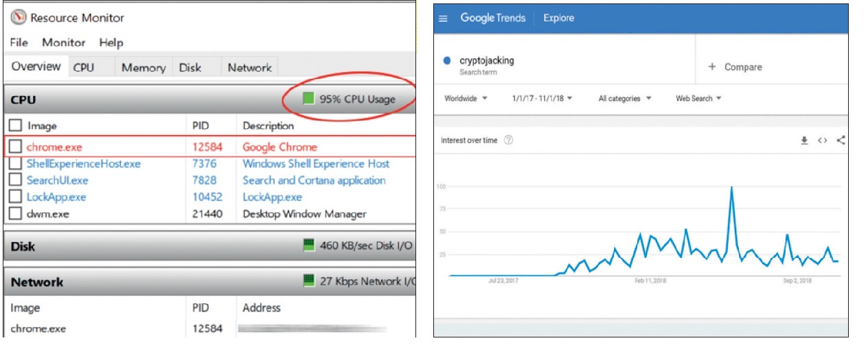868x345 pixels.
Task: Open the Worldwide region dropdown
Action: 466,98
